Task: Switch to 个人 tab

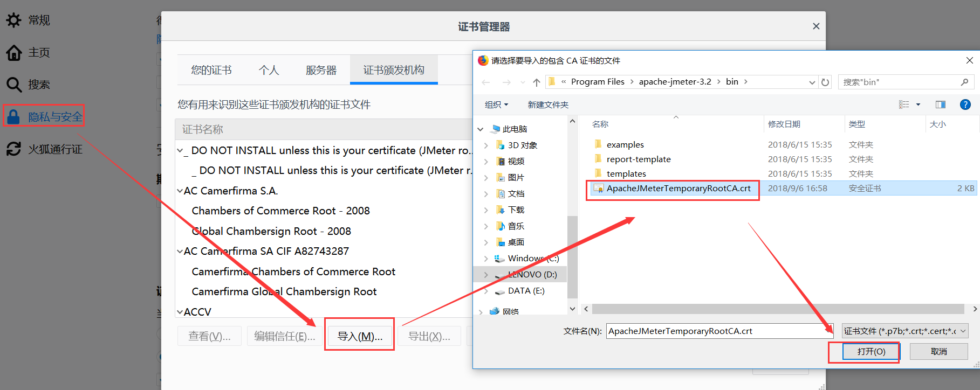Action: (x=269, y=70)
